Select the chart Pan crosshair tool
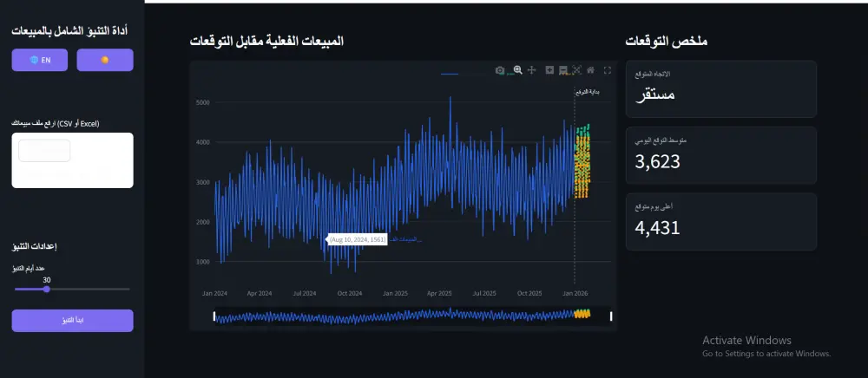Image resolution: width=868 pixels, height=378 pixels. coord(531,70)
